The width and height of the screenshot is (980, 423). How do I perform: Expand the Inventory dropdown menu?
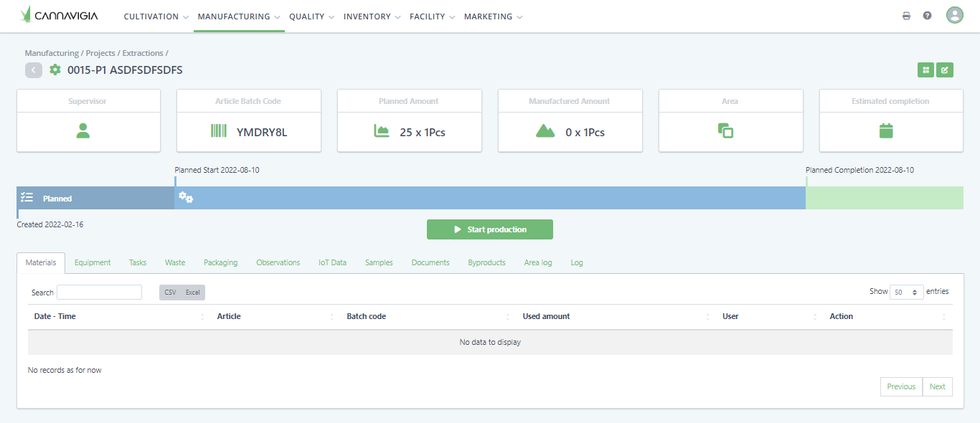pos(372,16)
